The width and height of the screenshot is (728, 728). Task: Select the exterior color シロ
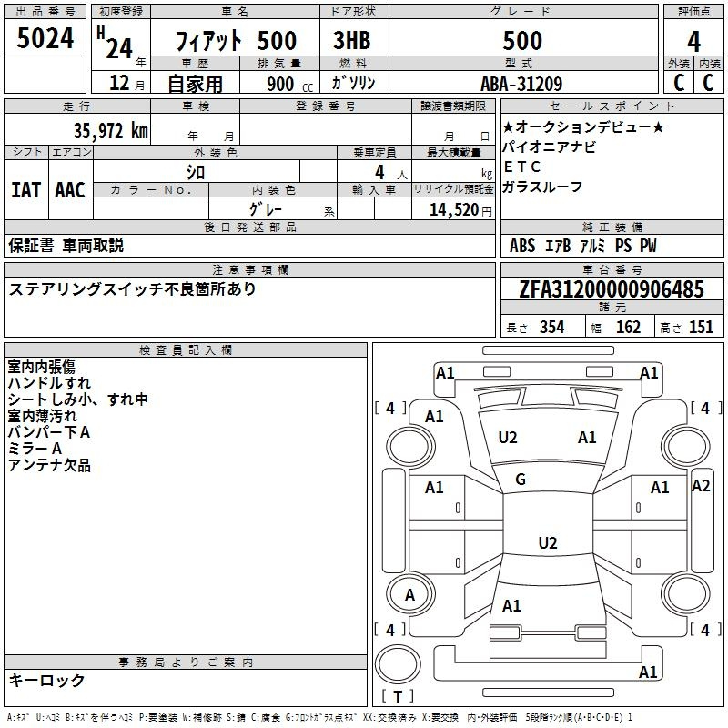(x=196, y=171)
